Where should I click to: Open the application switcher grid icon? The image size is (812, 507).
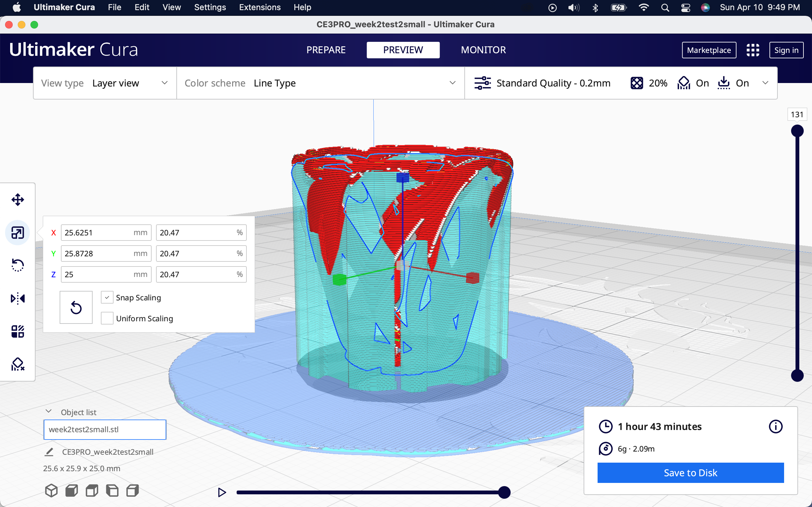click(x=753, y=50)
